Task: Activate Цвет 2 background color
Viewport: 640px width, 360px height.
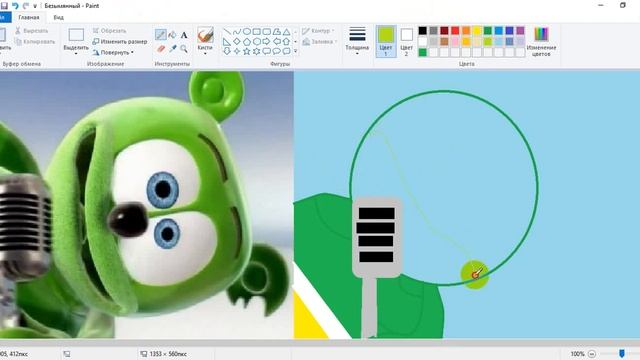Action: 406,41
